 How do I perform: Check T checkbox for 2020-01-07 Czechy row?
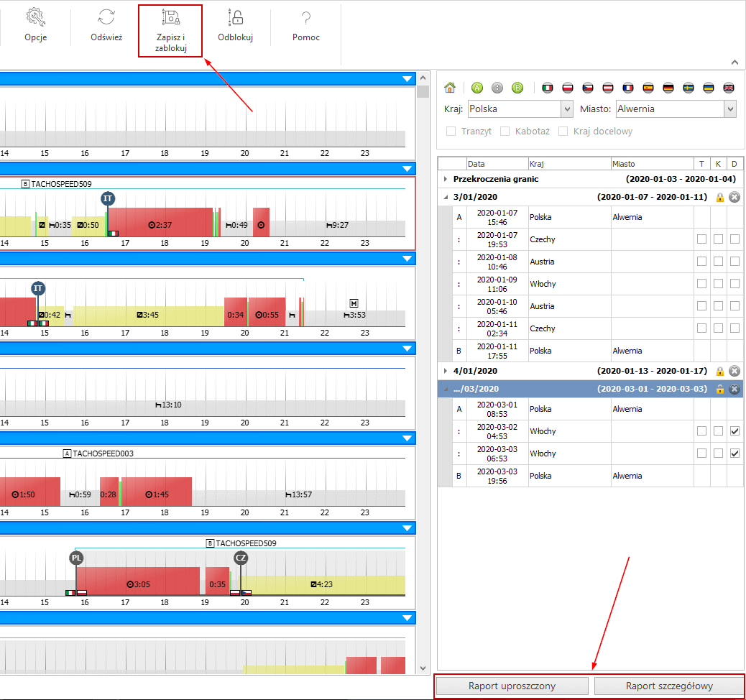[701, 239]
